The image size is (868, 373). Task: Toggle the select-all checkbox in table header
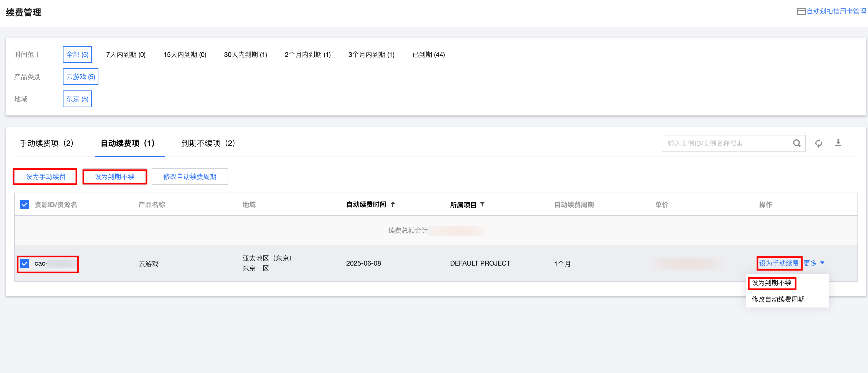[25, 205]
